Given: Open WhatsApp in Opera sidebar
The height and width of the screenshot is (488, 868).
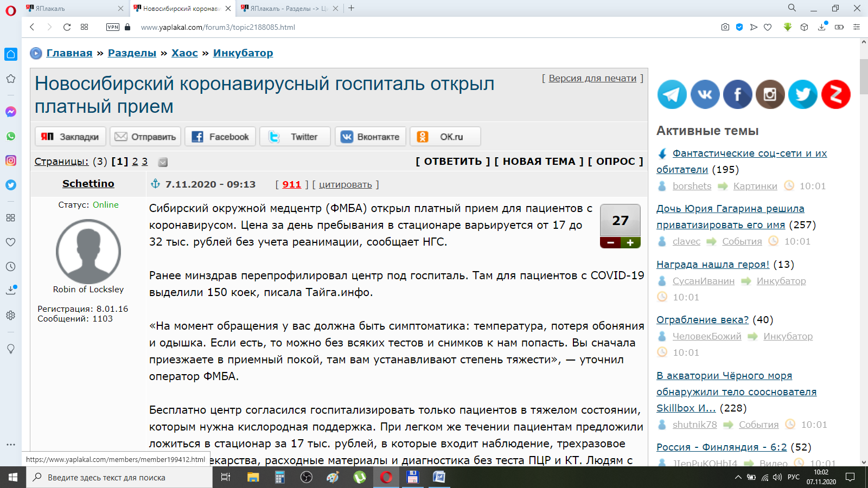Looking at the screenshot, I should coord(11,136).
